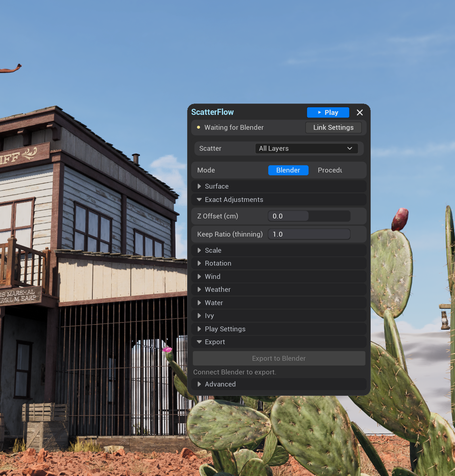455x476 pixels.
Task: Click the ScatterFlow panel title
Action: 212,112
